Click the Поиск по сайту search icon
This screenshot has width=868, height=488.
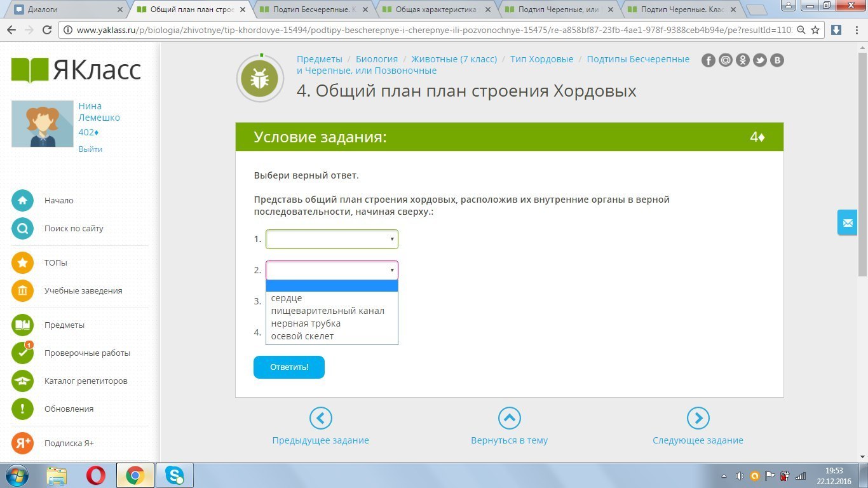[x=22, y=229]
